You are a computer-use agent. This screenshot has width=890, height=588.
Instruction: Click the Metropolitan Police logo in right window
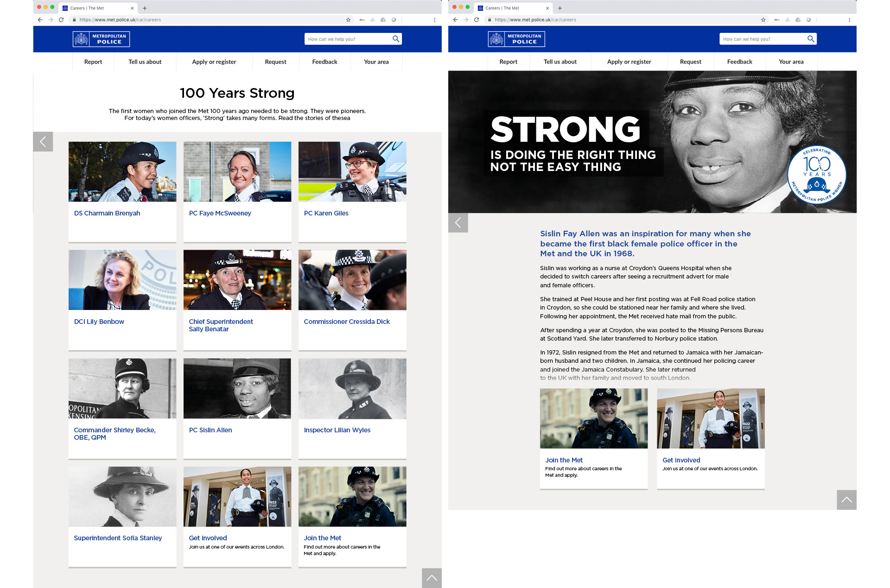pos(516,39)
